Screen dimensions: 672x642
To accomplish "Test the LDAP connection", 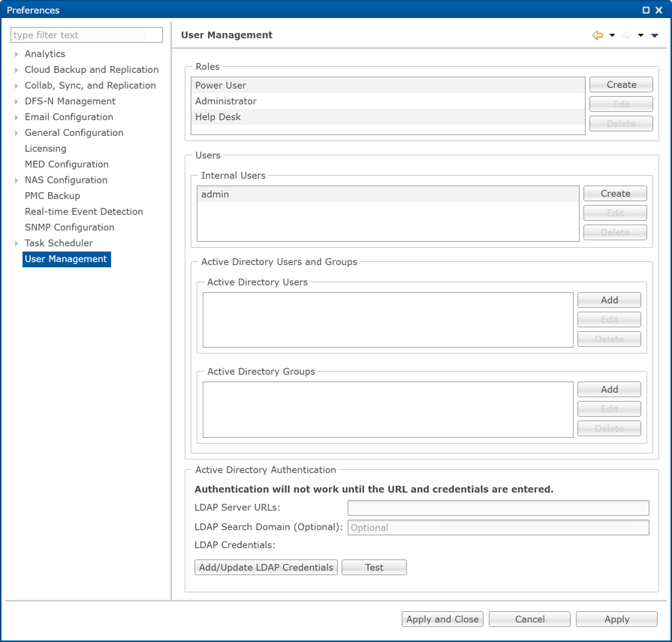I will [x=374, y=567].
